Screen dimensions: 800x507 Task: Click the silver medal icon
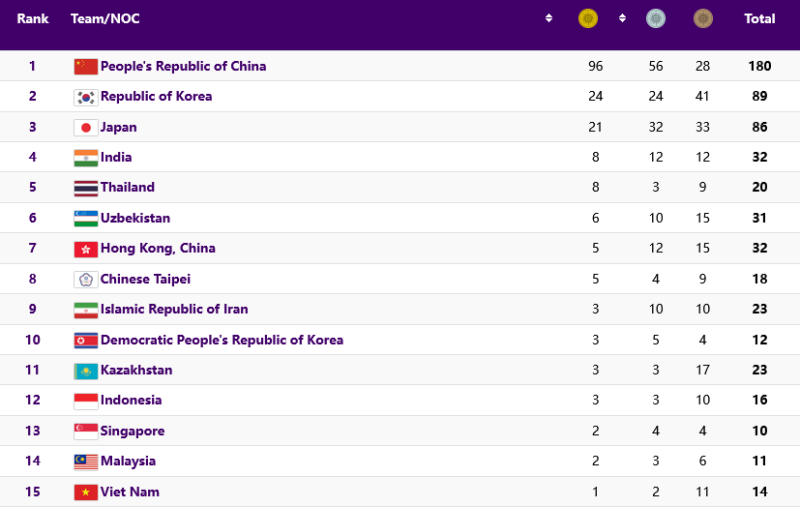pos(656,19)
